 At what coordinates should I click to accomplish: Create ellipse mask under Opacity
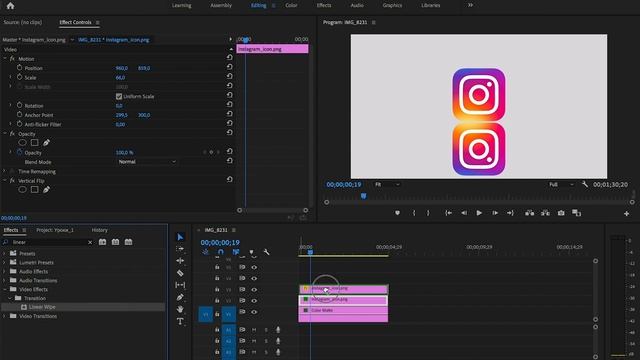[x=22, y=142]
